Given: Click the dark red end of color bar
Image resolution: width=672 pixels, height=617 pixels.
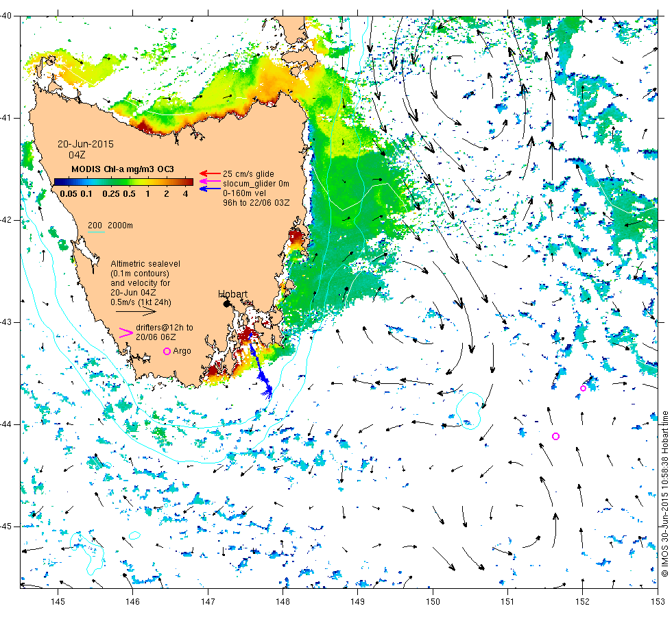Looking at the screenshot, I should pos(189,182).
